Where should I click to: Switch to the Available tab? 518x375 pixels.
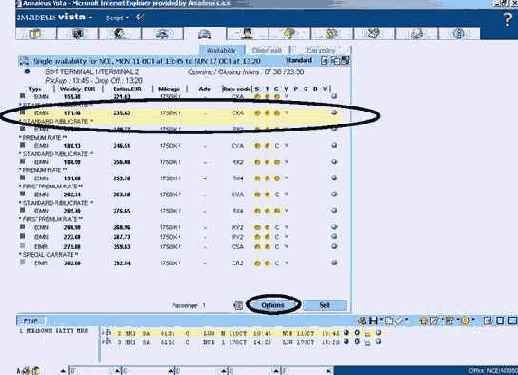coord(221,50)
